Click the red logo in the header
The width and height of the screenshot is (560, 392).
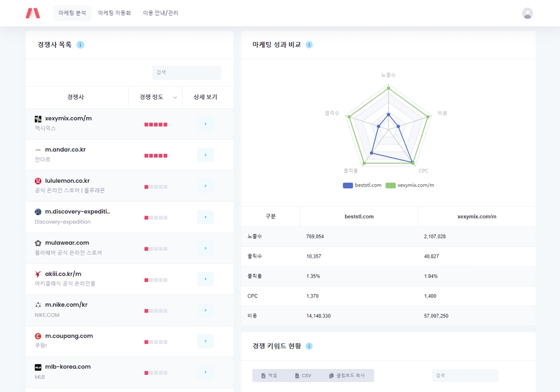tap(32, 13)
